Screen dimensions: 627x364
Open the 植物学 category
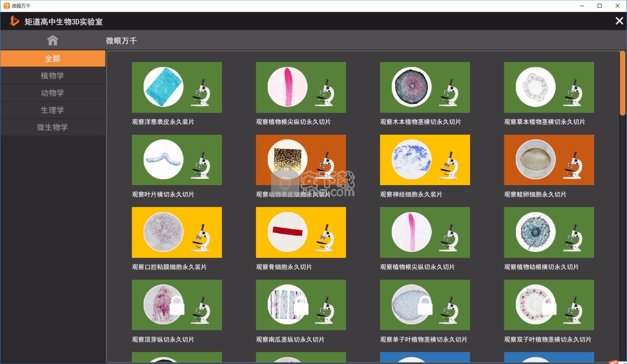tap(53, 76)
